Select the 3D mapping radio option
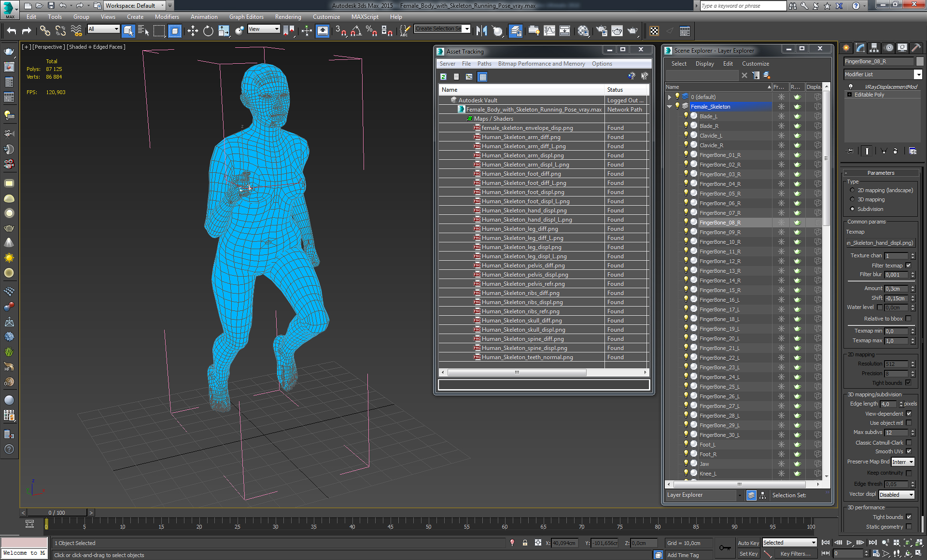The image size is (927, 560). pos(853,199)
